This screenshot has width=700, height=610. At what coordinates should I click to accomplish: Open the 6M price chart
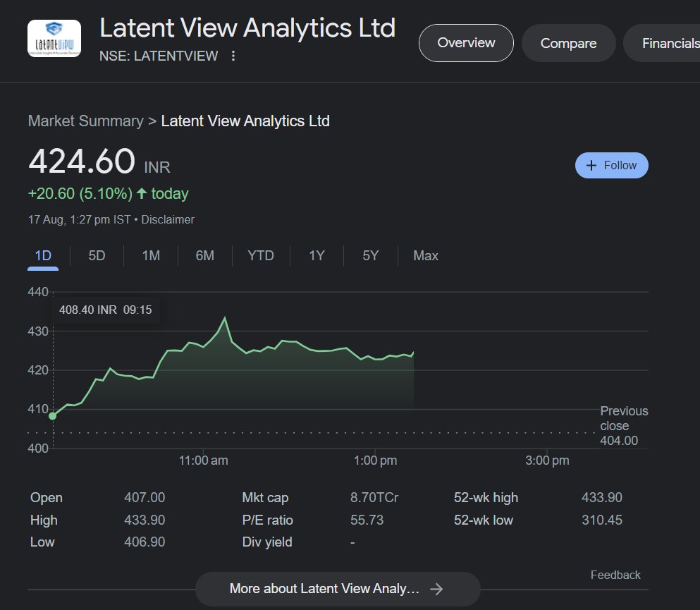pos(204,255)
